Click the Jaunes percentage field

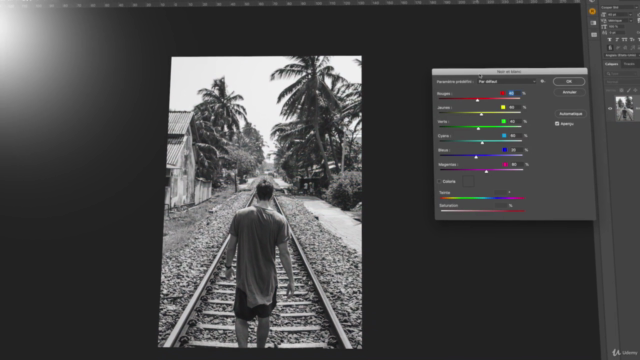[x=515, y=107]
